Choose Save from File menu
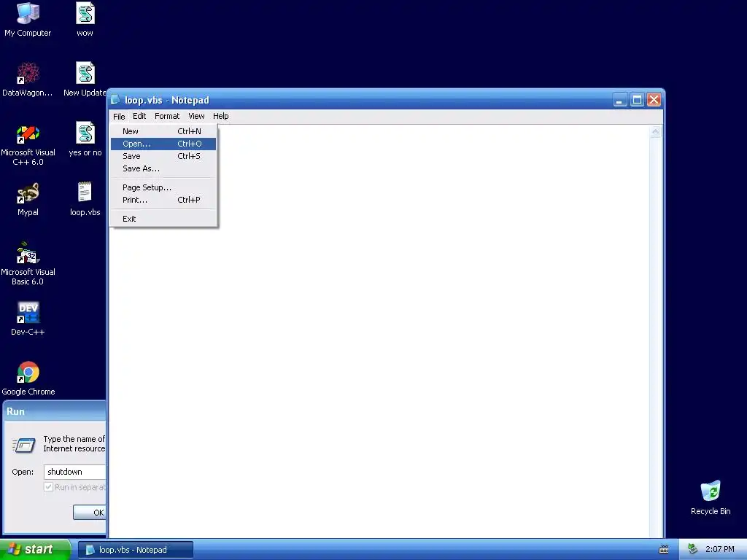This screenshot has height=560, width=747. coord(163,156)
